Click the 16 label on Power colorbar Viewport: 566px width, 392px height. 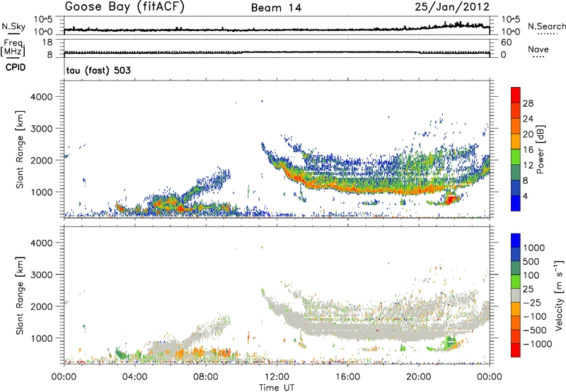click(x=528, y=150)
